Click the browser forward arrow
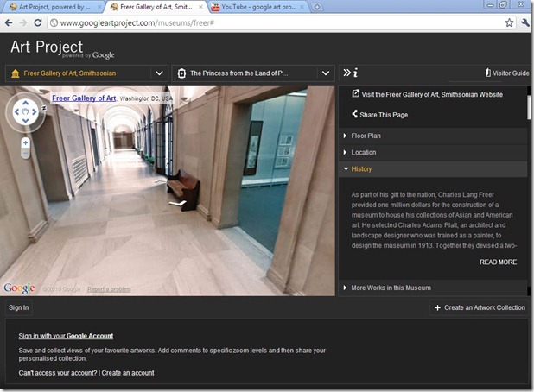534x392 pixels. point(22,22)
